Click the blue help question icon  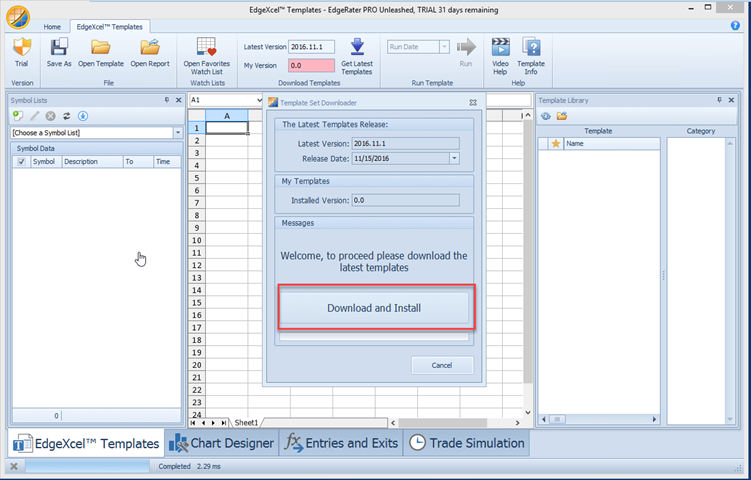tap(735, 26)
